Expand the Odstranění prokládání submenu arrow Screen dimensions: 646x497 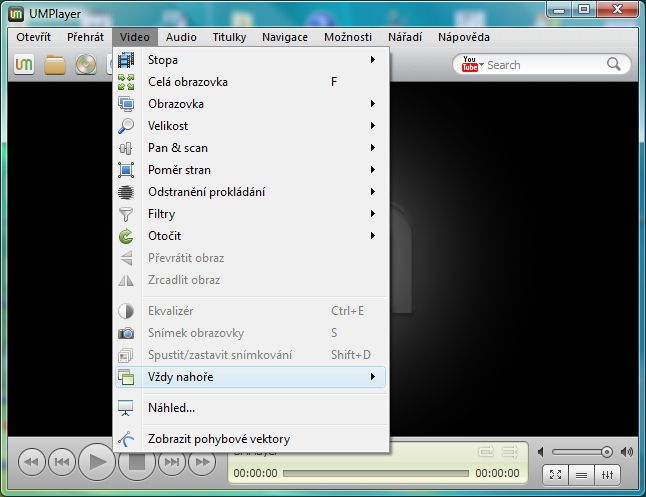click(372, 192)
